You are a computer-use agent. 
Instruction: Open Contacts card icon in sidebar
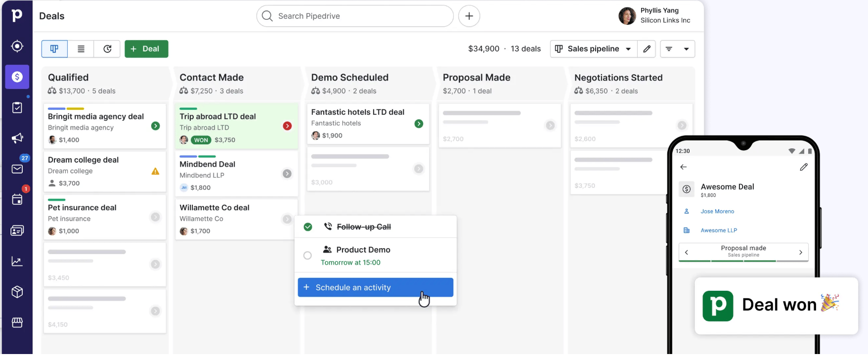point(17,230)
